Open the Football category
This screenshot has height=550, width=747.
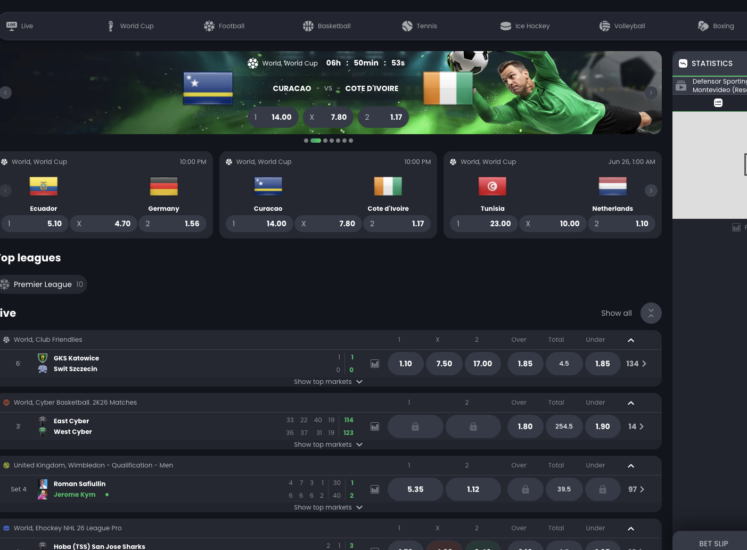pyautogui.click(x=224, y=26)
